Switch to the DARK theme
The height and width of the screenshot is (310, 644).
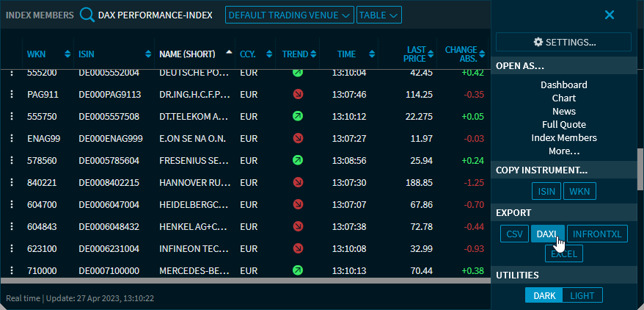coord(544,295)
